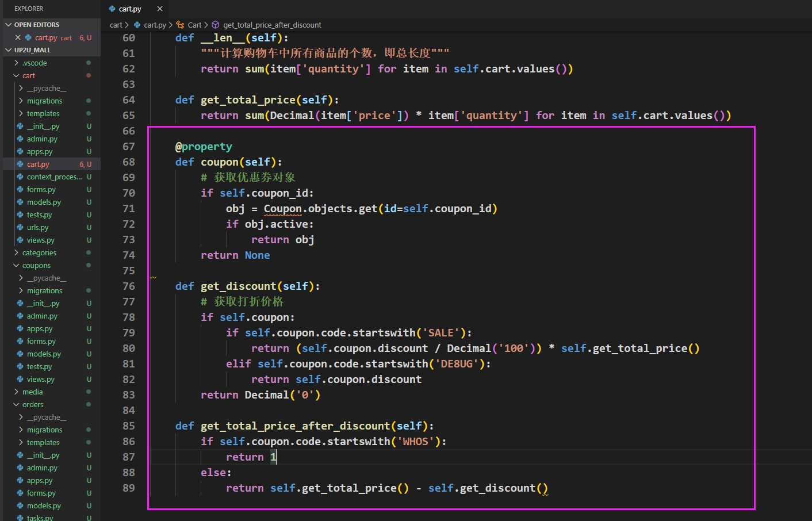Click Python icon of coupons/tests.py

point(21,366)
